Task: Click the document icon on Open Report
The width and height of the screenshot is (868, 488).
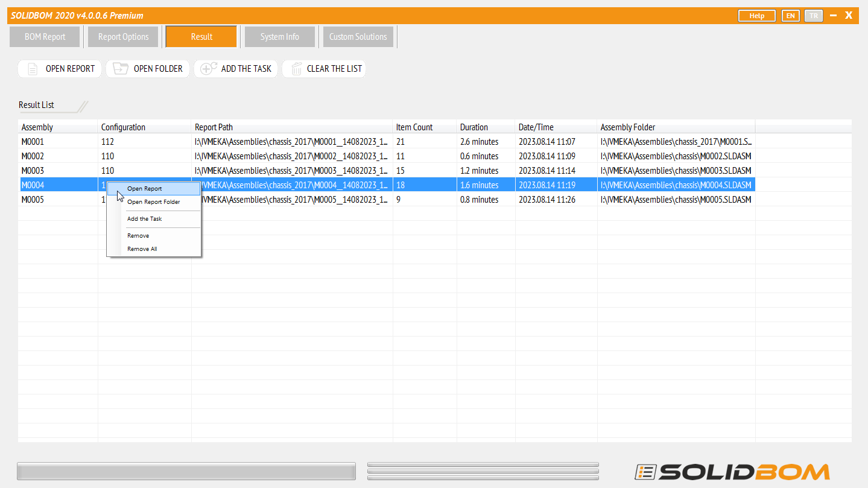Action: tap(33, 69)
